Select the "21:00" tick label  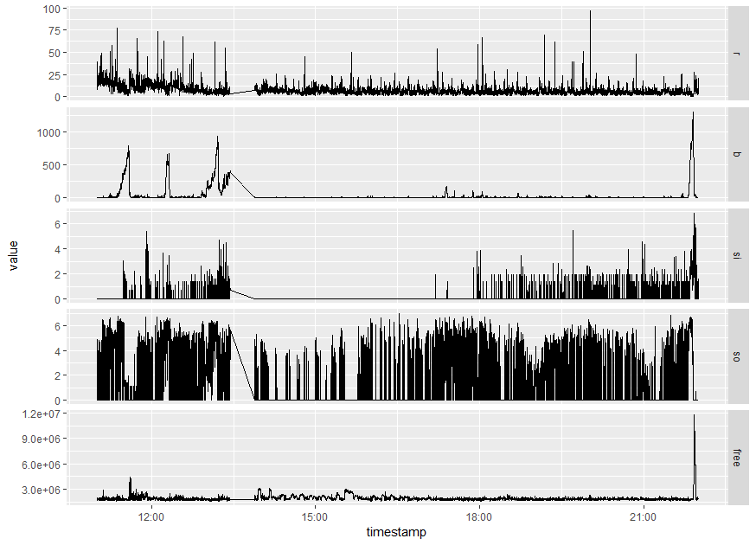644,516
